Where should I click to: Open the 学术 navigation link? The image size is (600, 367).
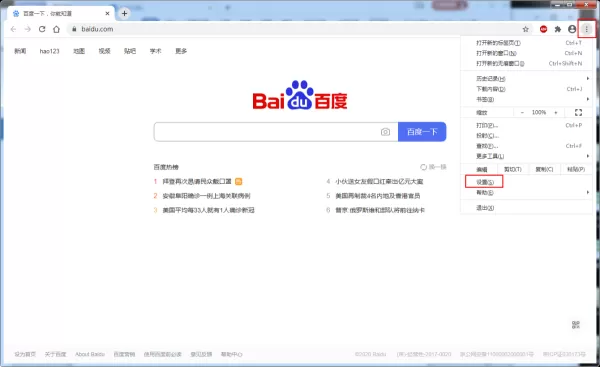155,51
